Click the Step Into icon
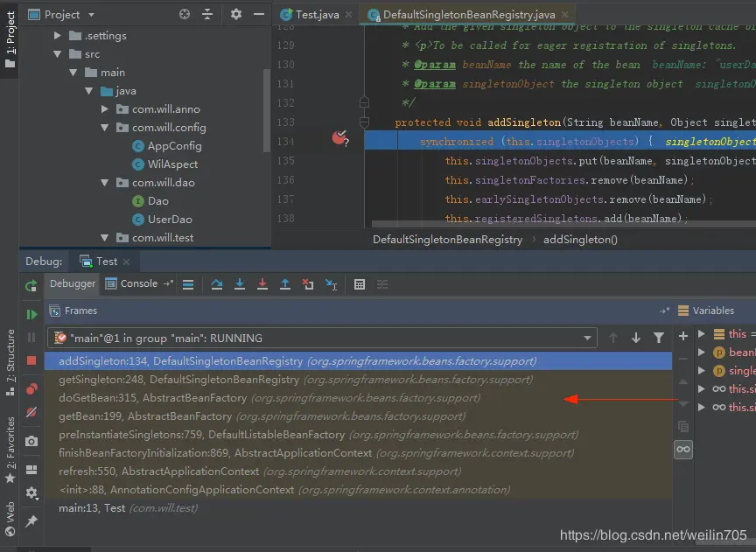 [x=240, y=284]
